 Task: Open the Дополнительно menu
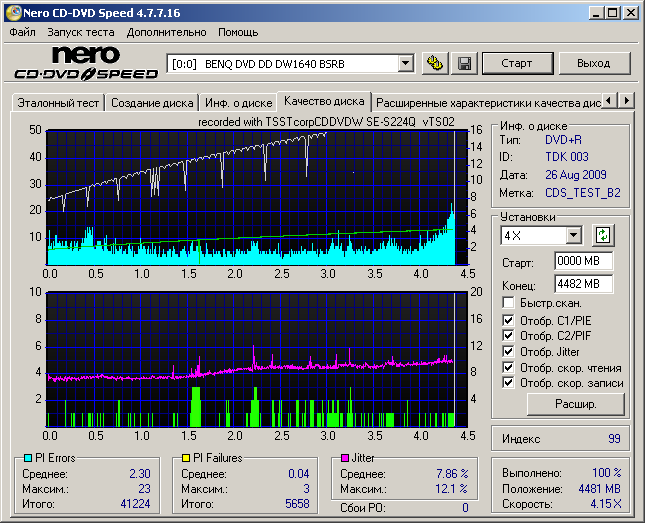[165, 32]
